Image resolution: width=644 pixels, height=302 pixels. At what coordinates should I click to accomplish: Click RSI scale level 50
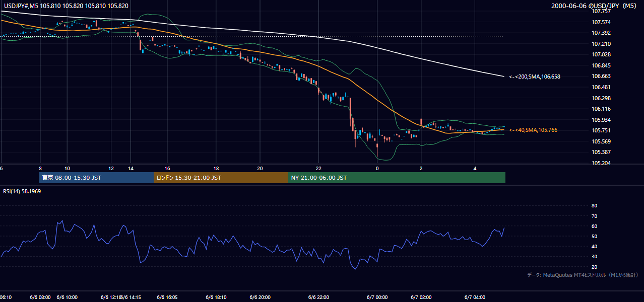point(594,236)
